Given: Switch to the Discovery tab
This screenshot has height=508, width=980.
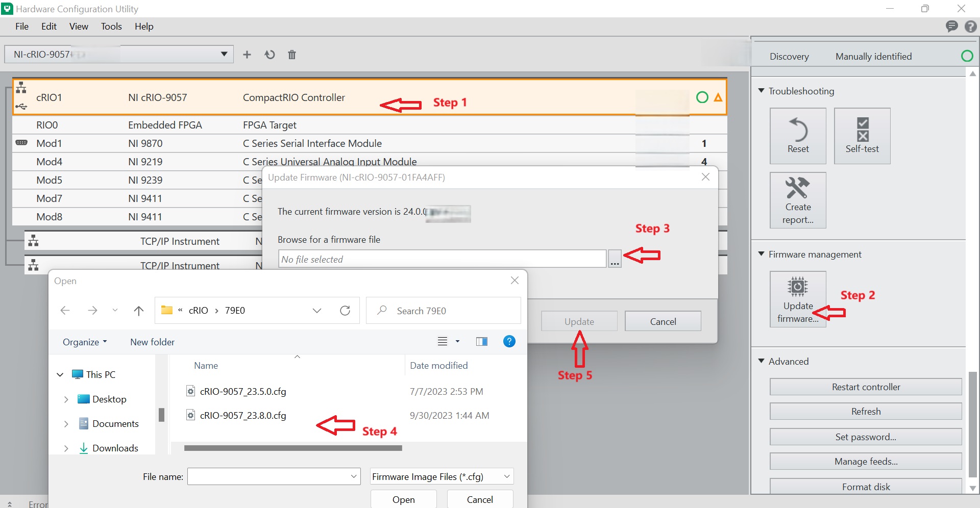Looking at the screenshot, I should click(x=789, y=56).
